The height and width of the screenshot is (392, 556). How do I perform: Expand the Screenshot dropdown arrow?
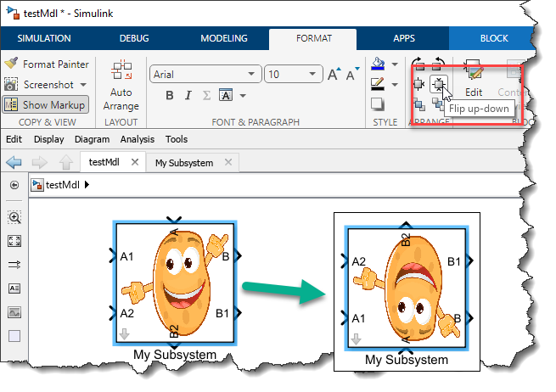tap(83, 85)
